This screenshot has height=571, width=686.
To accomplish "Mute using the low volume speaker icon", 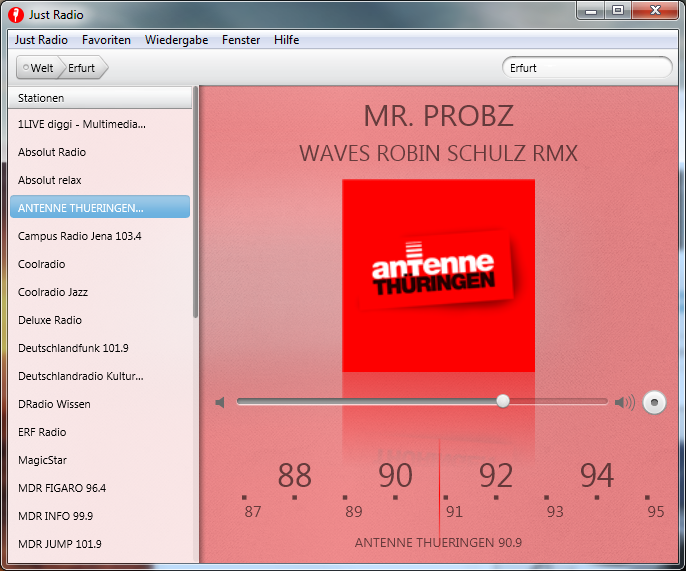I will 220,402.
